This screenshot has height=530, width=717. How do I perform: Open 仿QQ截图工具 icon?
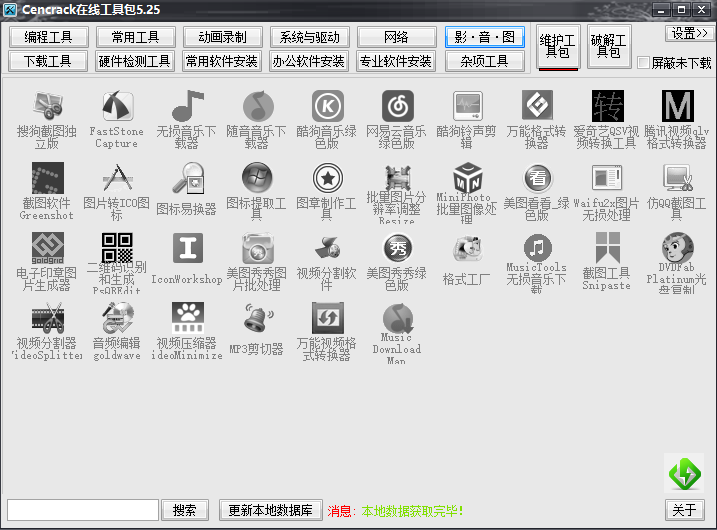[677, 177]
